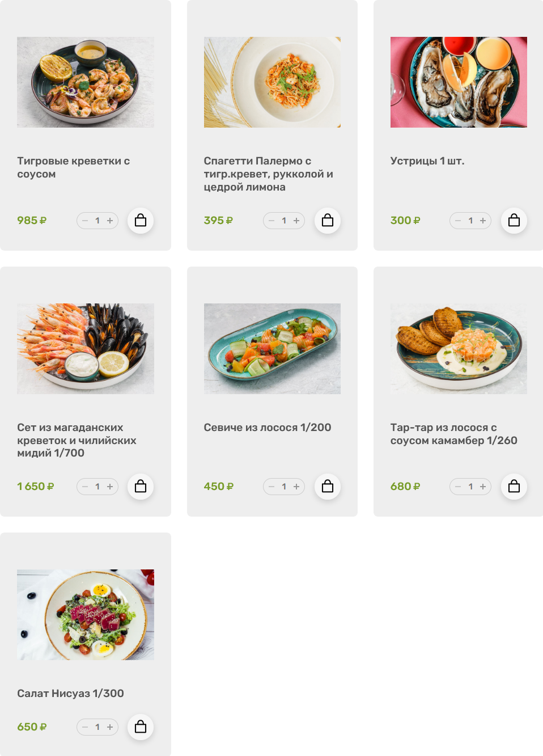This screenshot has height=756, width=543.
Task: Decrease quantity of Сет из магаданских креветок
Action: click(85, 487)
